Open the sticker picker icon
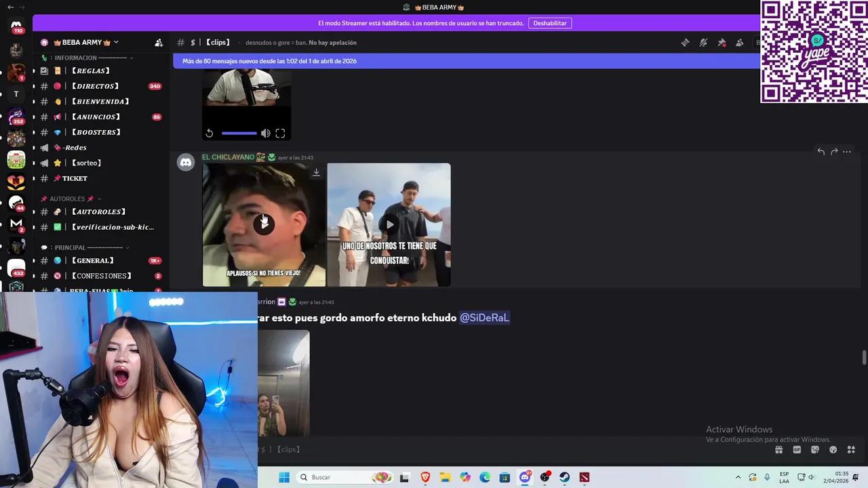 pyautogui.click(x=814, y=449)
